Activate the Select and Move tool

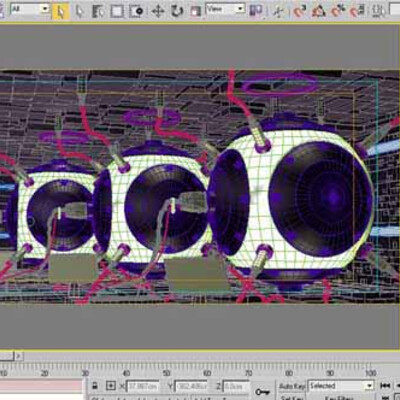point(158,11)
